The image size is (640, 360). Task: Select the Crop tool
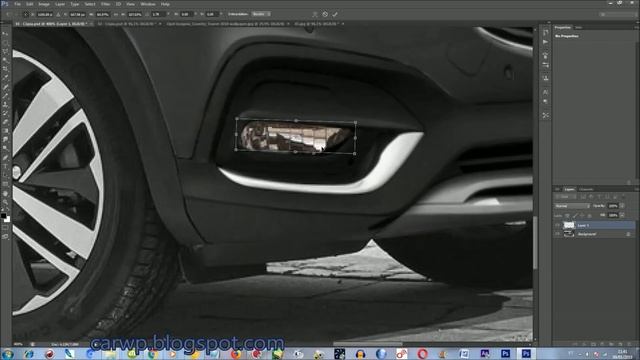point(6,69)
